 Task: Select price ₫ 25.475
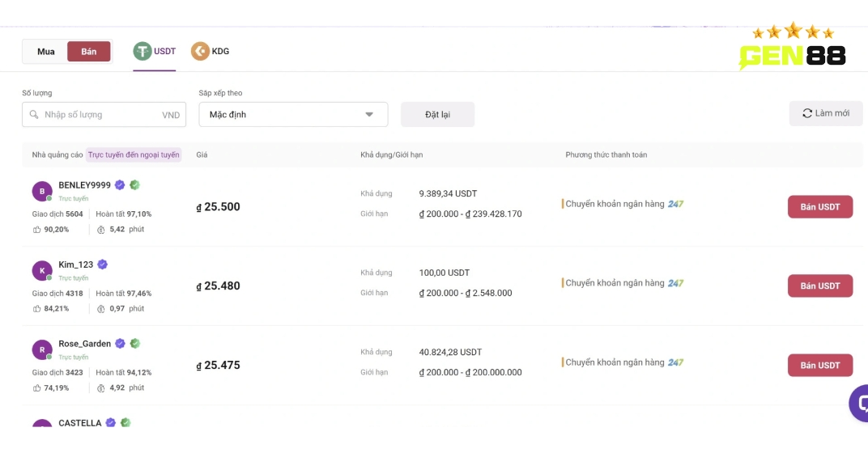point(218,365)
